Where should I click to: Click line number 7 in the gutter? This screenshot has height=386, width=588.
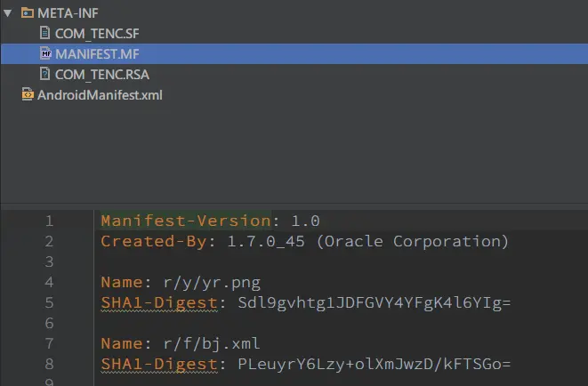pyautogui.click(x=49, y=343)
